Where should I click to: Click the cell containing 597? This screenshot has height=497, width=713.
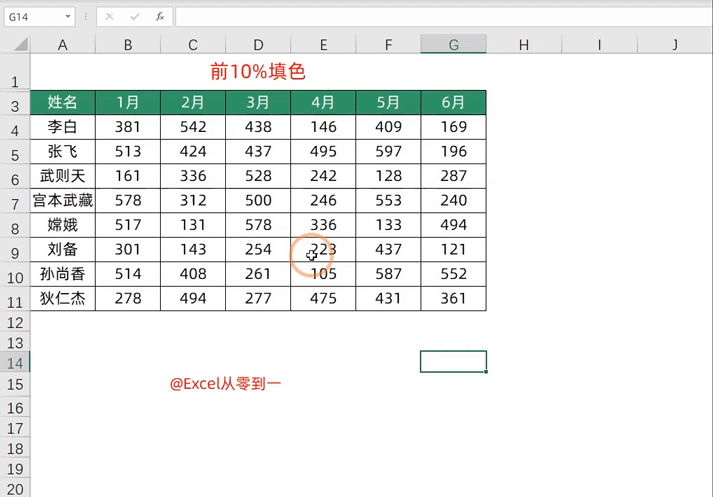point(388,151)
